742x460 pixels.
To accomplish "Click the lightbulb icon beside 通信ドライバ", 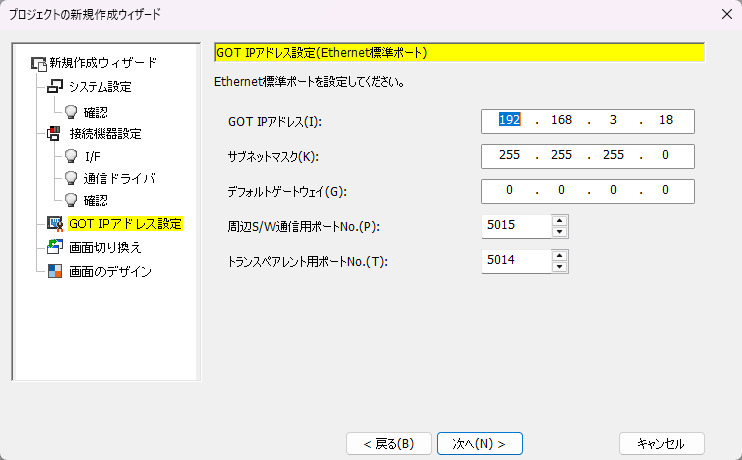I will tap(71, 178).
